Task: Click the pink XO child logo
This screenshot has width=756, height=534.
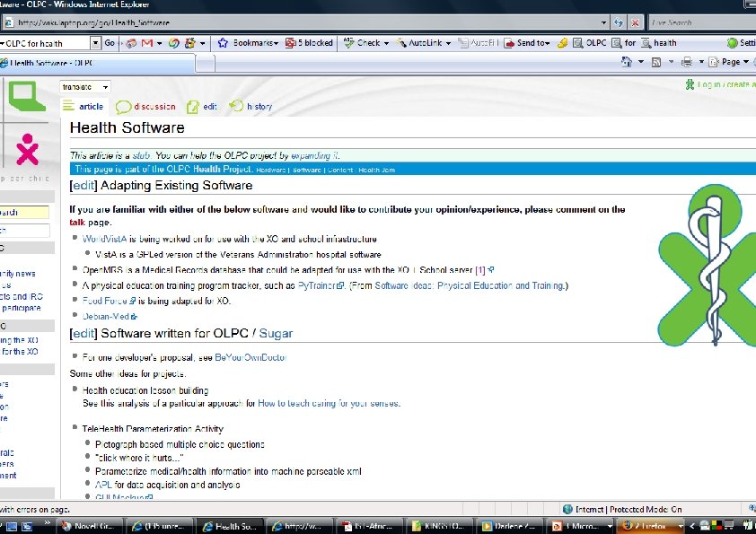Action: point(27,149)
